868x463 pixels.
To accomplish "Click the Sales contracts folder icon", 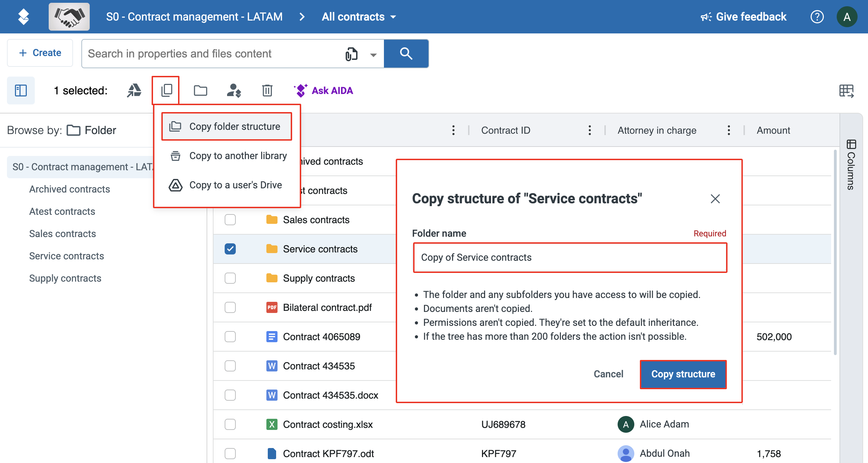I will 272,220.
